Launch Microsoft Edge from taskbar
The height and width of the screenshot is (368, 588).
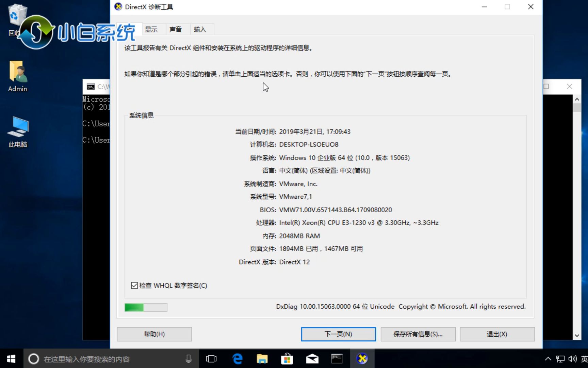coord(237,359)
